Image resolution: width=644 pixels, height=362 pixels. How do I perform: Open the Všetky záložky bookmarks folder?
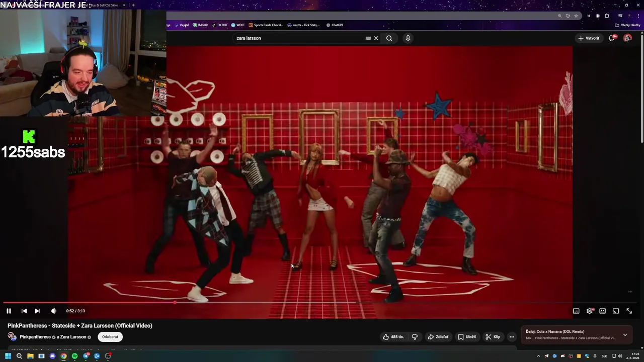[x=627, y=25]
